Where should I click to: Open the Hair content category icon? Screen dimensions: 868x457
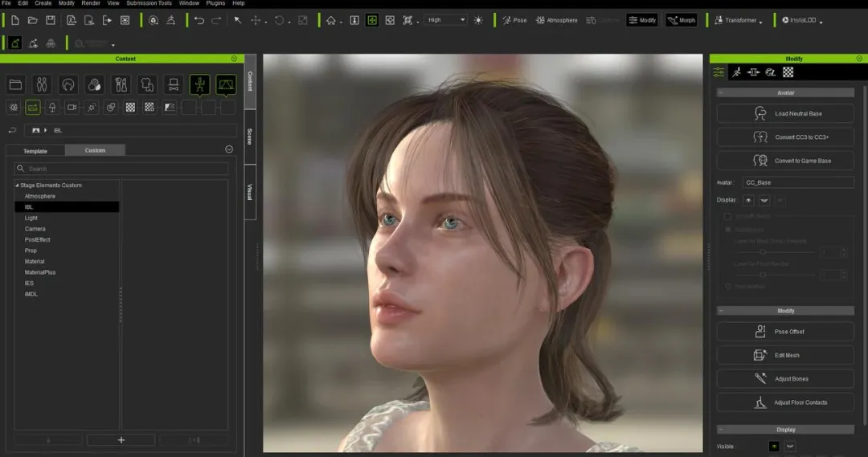pyautogui.click(x=68, y=84)
